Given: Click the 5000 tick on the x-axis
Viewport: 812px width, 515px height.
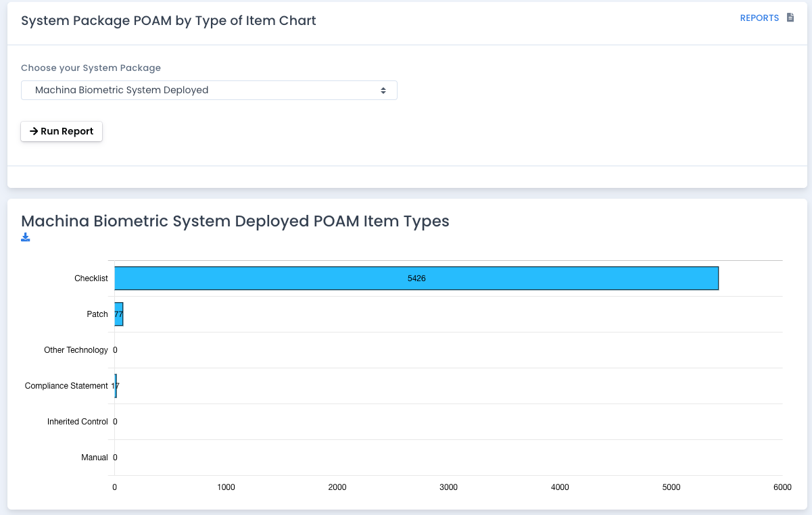Looking at the screenshot, I should pyautogui.click(x=671, y=487).
